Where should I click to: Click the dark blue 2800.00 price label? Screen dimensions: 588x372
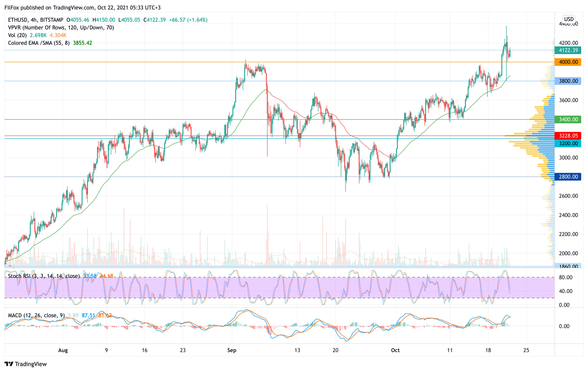[568, 176]
